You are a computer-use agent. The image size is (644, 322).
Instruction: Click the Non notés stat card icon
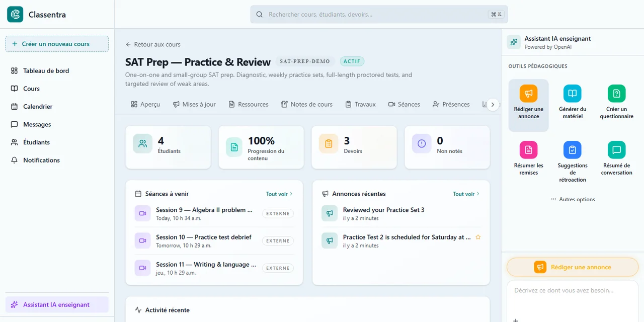422,143
